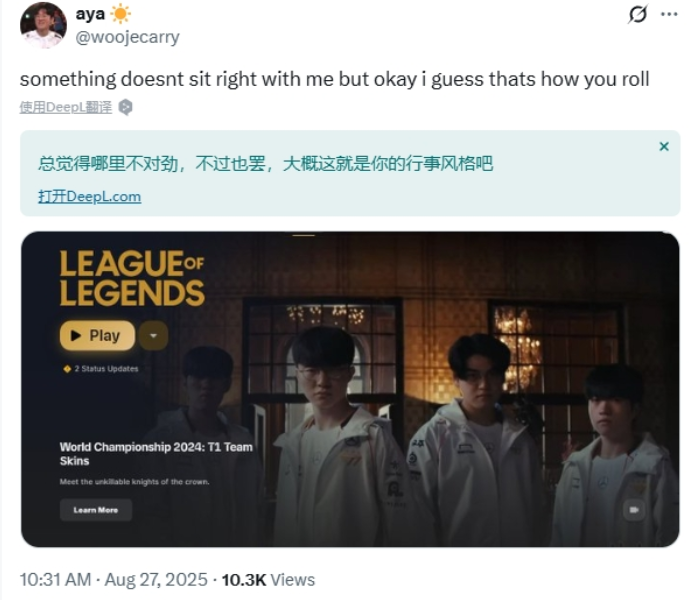Open the '打开DeepL.com' link
This screenshot has height=600, width=695.
point(90,196)
